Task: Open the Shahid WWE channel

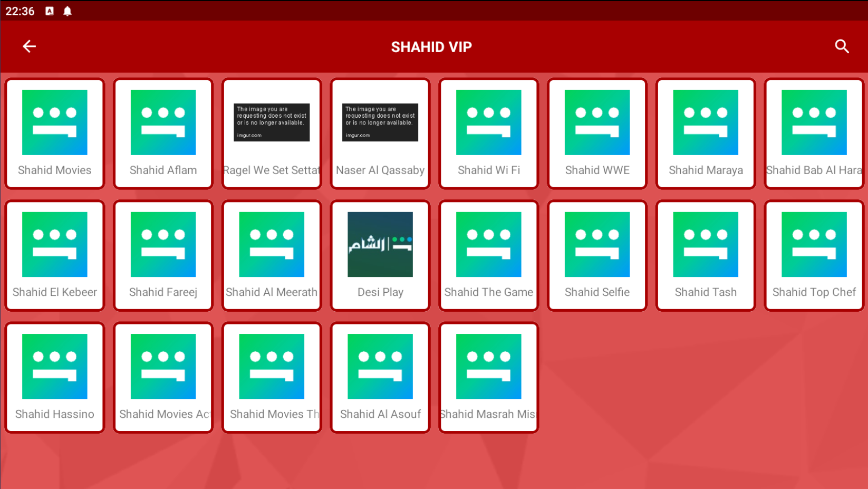Action: (597, 133)
